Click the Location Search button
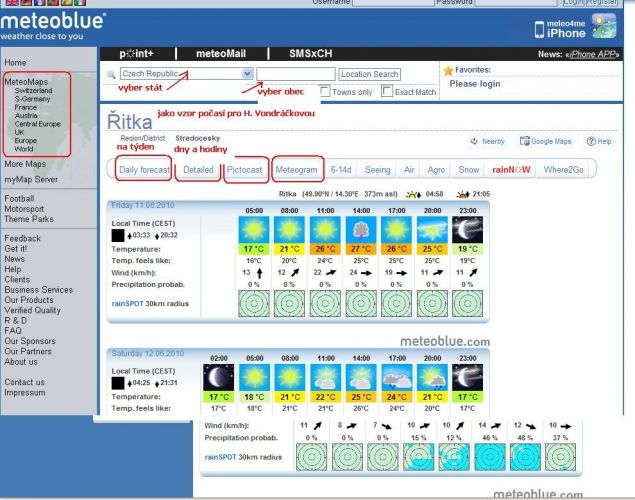The height and width of the screenshot is (500, 635). click(369, 74)
